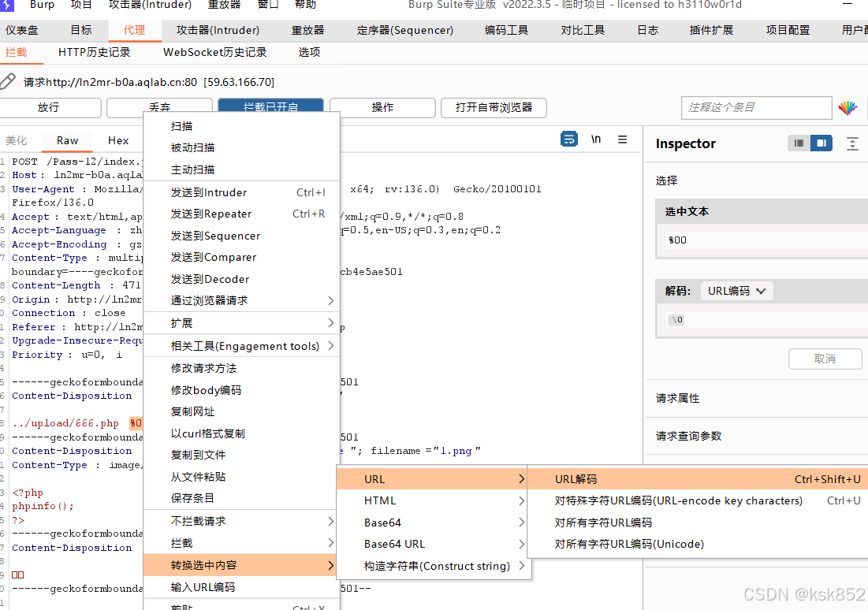Select 以curl格式复制 menu entry

click(241, 433)
